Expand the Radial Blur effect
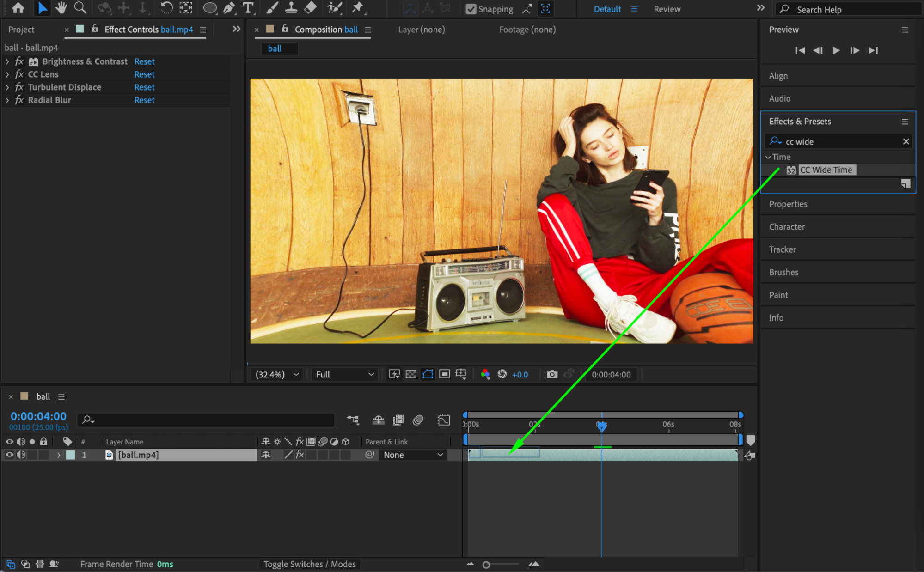 click(7, 100)
